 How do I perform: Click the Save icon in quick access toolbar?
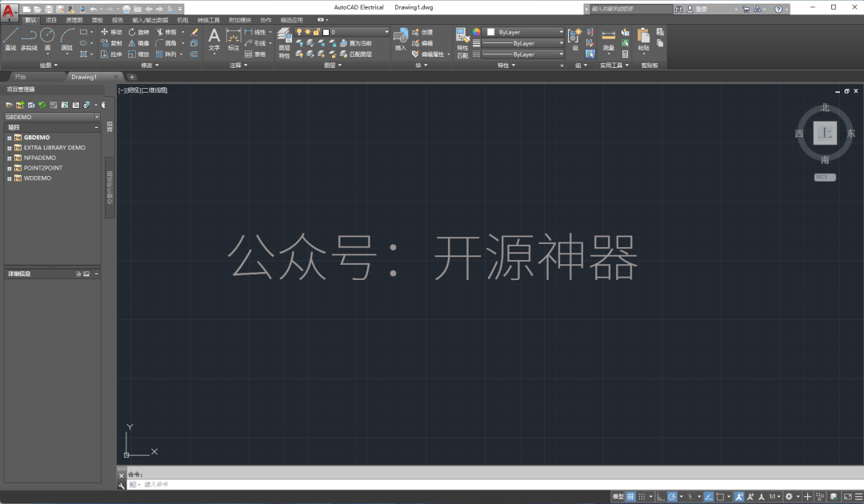click(49, 9)
